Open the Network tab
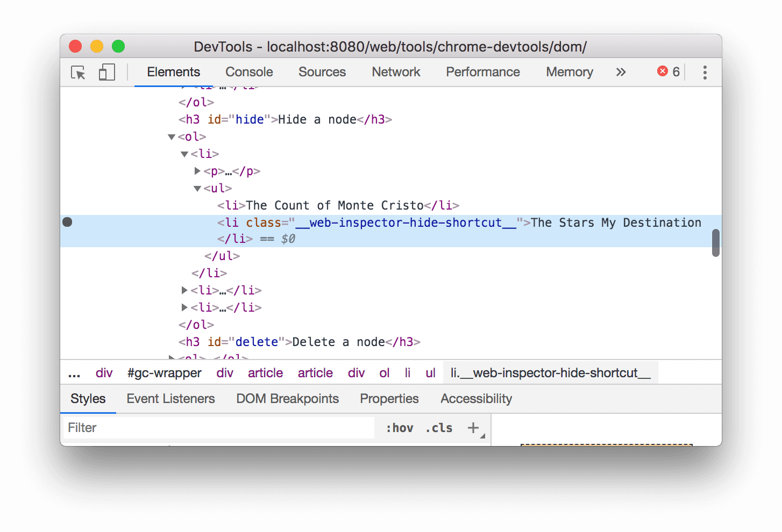This screenshot has height=532, width=782. pos(396,72)
